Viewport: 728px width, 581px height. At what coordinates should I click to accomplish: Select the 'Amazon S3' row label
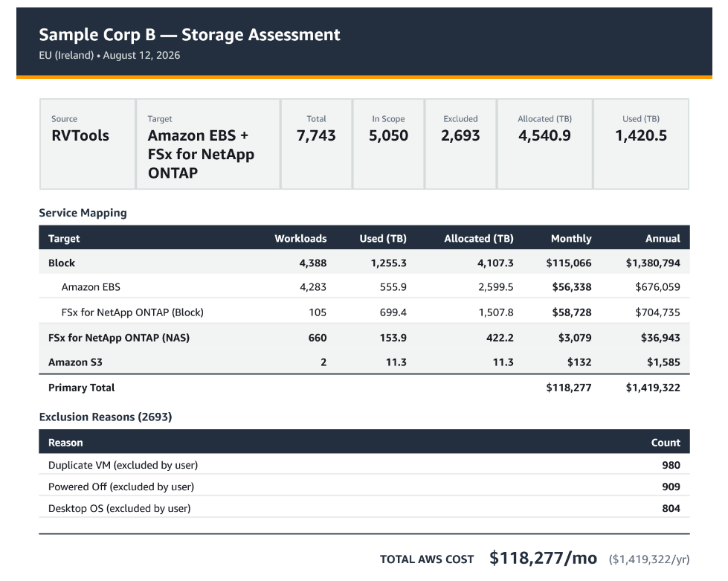75,362
